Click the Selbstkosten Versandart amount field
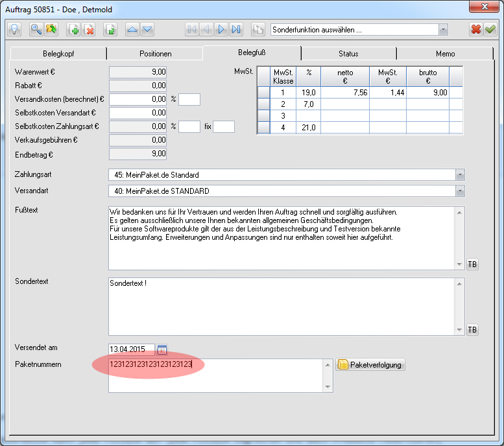 tap(138, 113)
